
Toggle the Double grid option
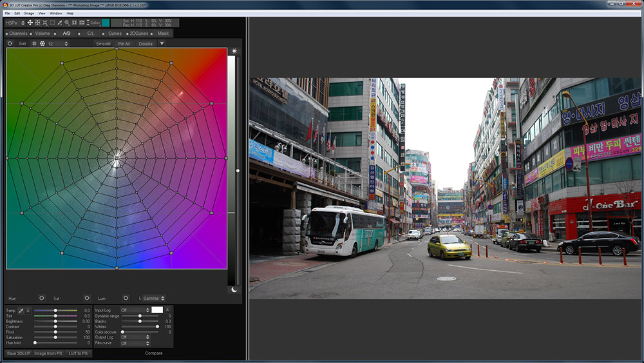[146, 44]
